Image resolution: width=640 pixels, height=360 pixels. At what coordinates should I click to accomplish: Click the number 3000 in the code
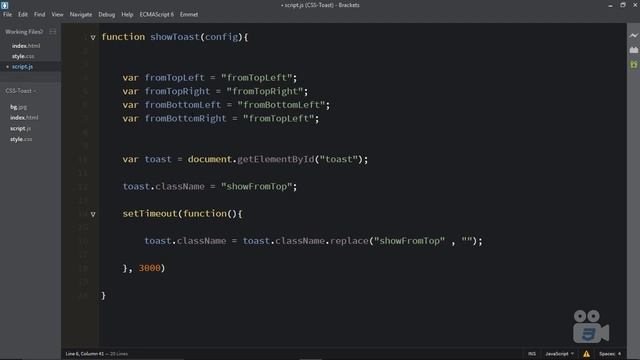[149, 268]
